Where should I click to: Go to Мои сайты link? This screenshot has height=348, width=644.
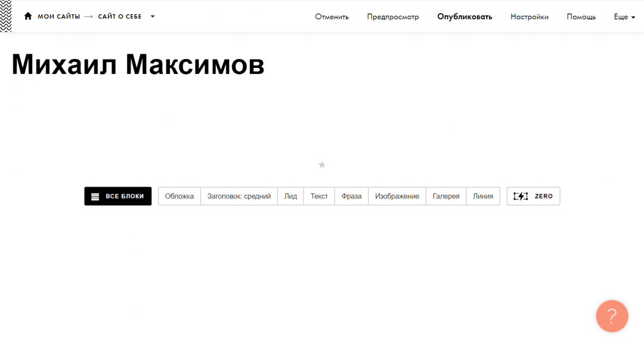coord(58,17)
